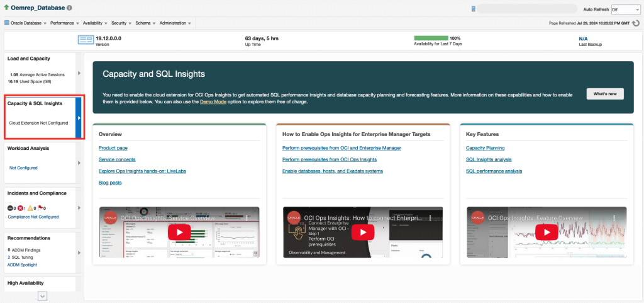Viewport: 644px width, 303px height.
Task: Click Oracle logo on Feature Overview video
Action: point(478,217)
